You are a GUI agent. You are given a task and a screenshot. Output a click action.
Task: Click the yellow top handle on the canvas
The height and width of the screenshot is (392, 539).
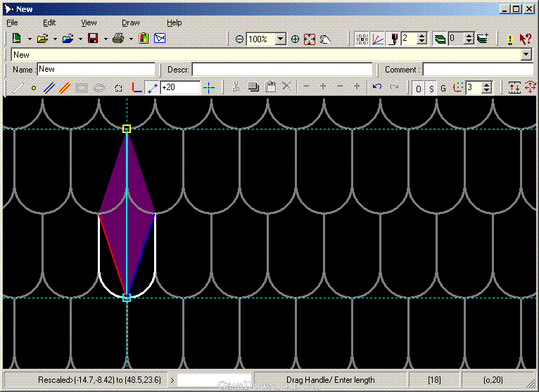127,129
